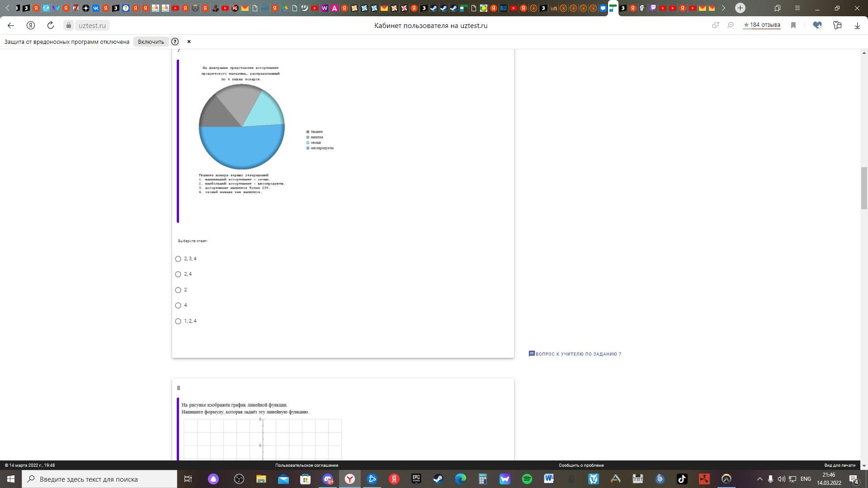Expand hidden system tray icons chevron
This screenshot has width=868, height=488.
759,479
